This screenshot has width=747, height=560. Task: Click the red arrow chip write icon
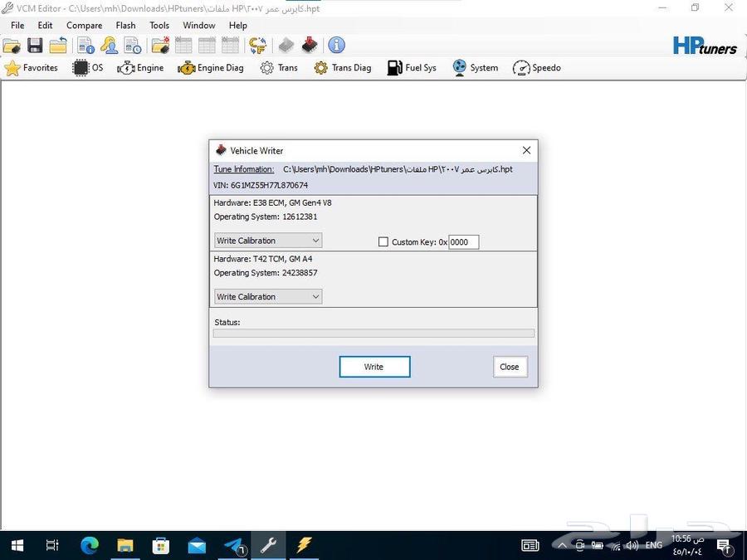[310, 46]
